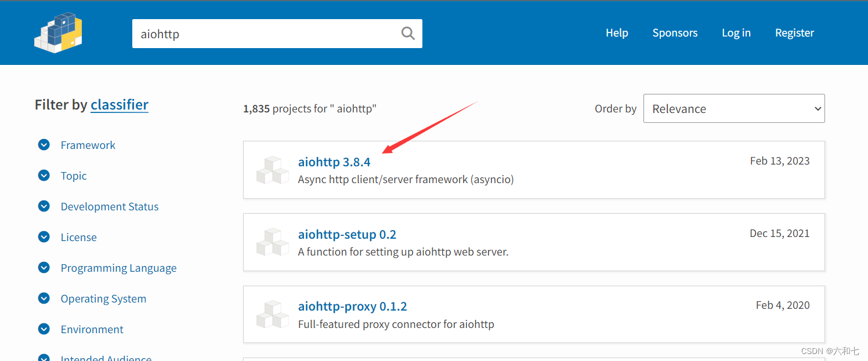Click the 'Order by' label
The height and width of the screenshot is (361, 868).
(x=616, y=108)
